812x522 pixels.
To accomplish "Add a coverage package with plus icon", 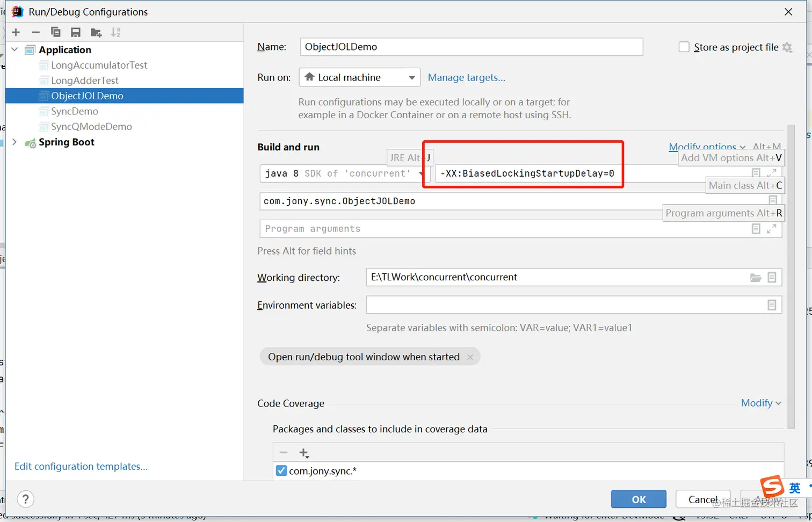I will tap(304, 453).
